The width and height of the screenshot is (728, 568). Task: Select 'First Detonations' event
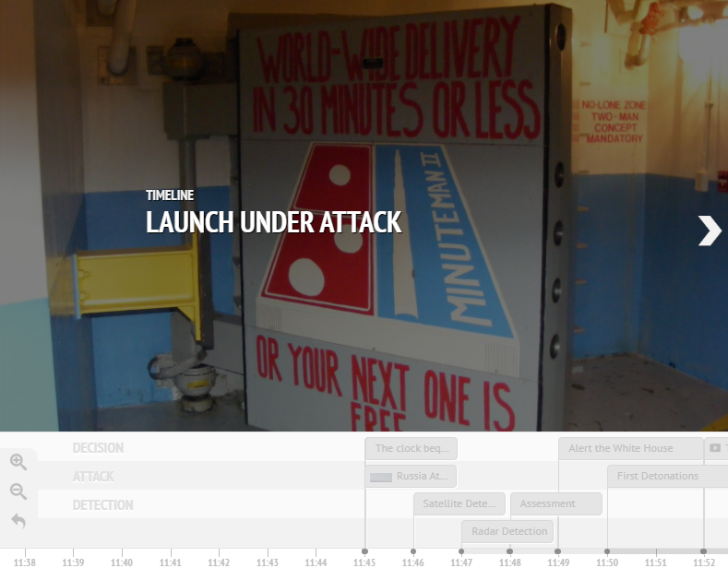pyautogui.click(x=668, y=476)
